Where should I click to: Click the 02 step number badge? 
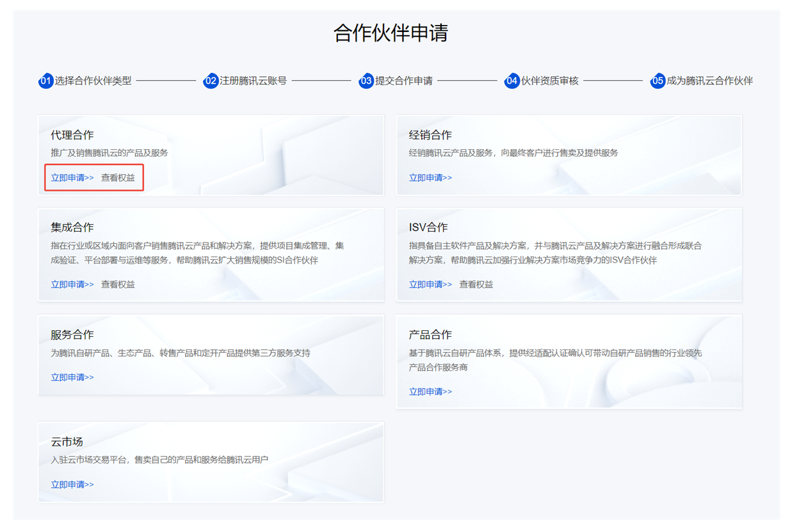tap(211, 81)
